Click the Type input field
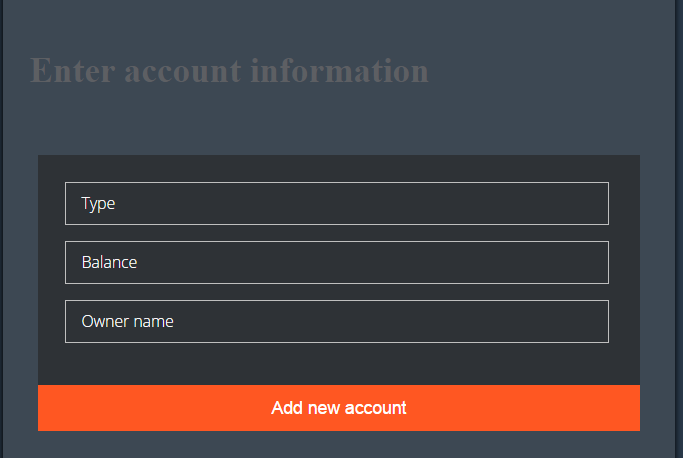The width and height of the screenshot is (683, 458). pos(336,203)
